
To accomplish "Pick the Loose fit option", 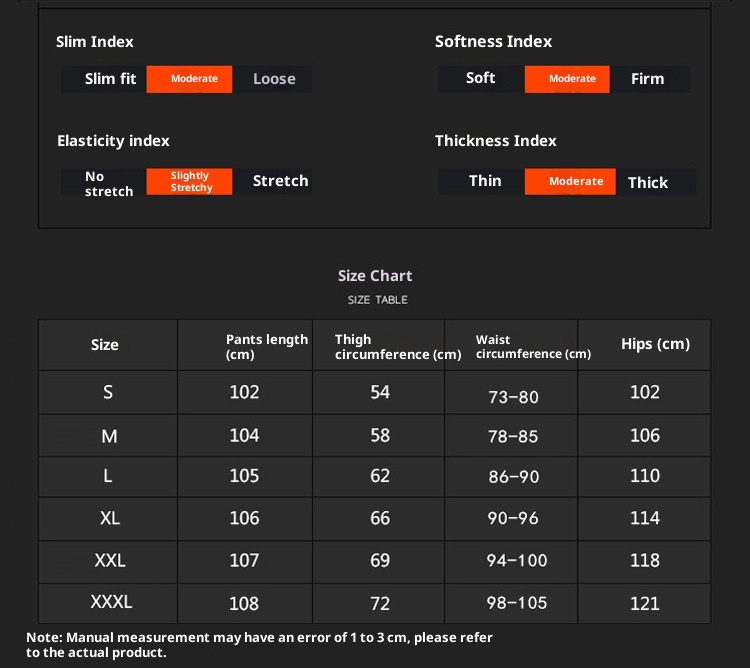I will click(274, 79).
